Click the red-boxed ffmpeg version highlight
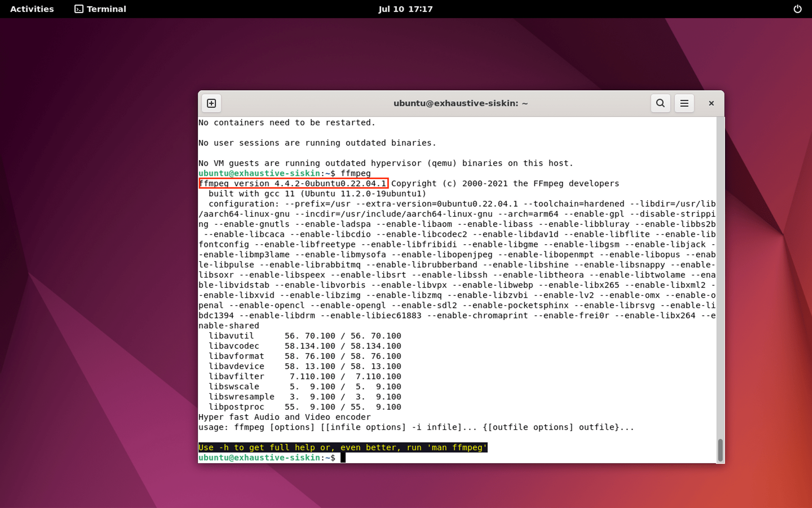The height and width of the screenshot is (508, 812). point(292,183)
